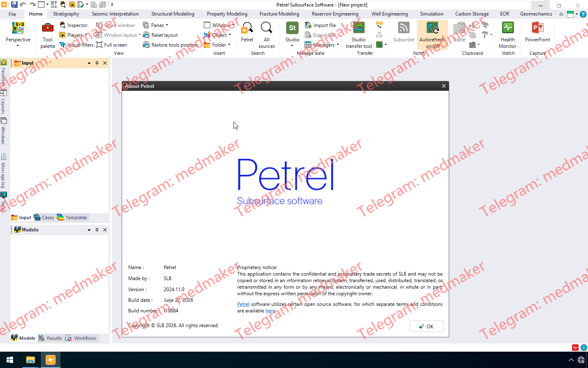588x368 pixels.
Task: Click the blue Help question mark icon
Action: coord(583,14)
